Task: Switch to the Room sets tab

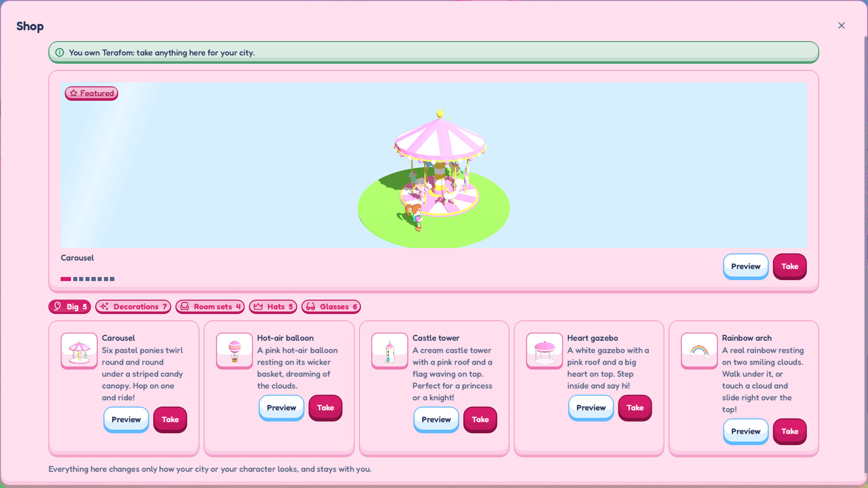Action: coord(210,307)
